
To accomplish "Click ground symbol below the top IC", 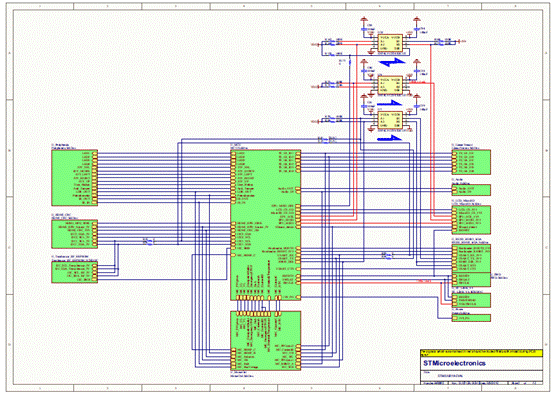I will click(371, 52).
